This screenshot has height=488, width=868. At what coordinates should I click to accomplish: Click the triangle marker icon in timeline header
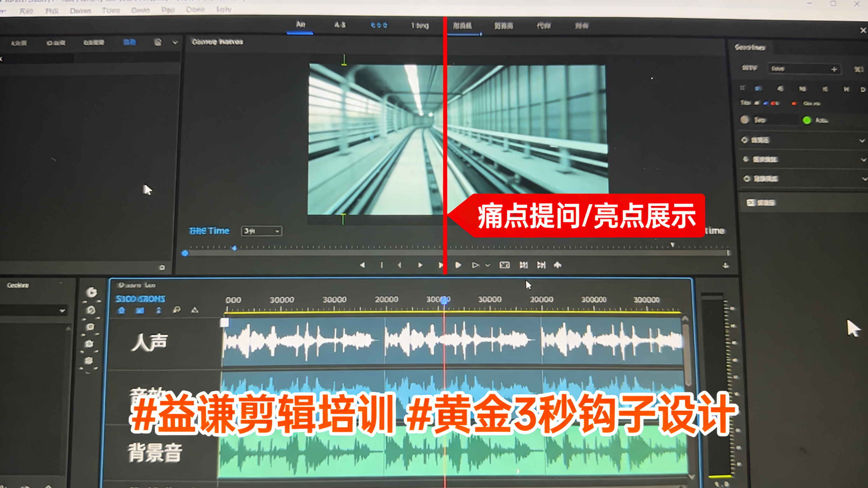[x=195, y=310]
